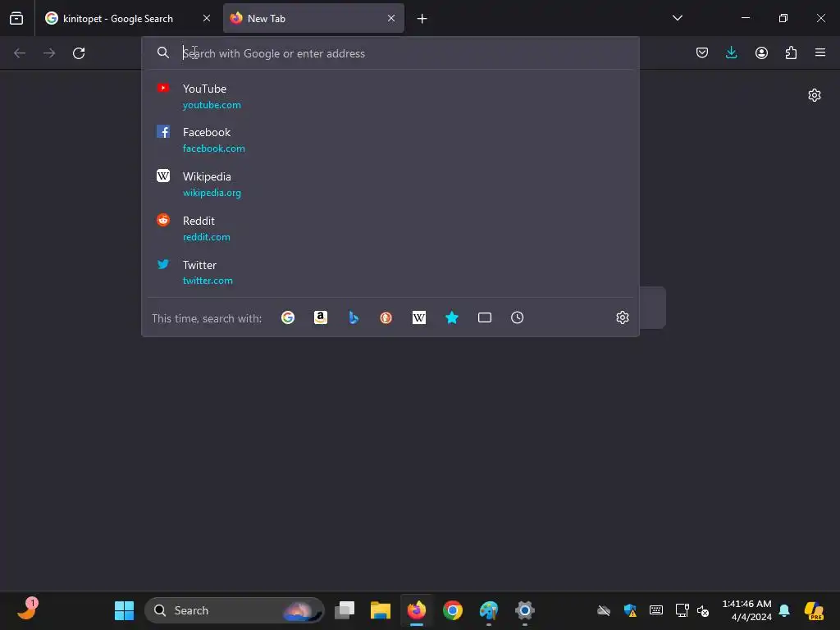840x630 pixels.
Task: Open the network display tray icon
Action: (x=682, y=610)
